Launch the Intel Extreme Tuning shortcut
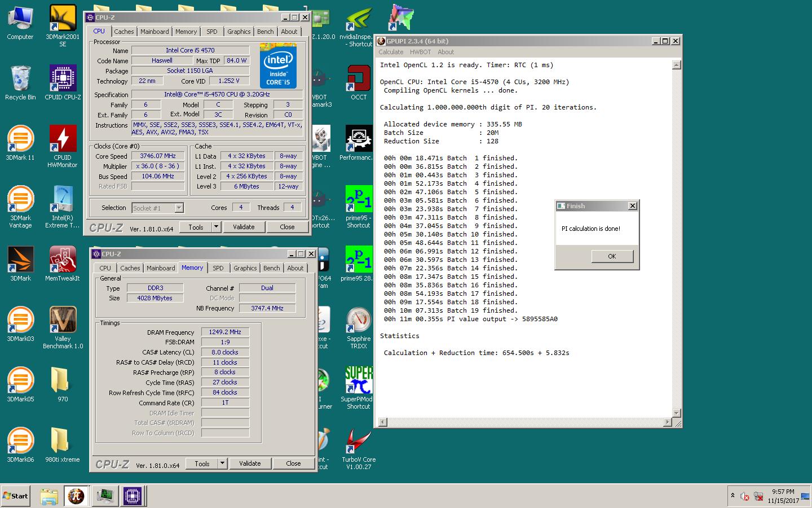Image resolution: width=812 pixels, height=508 pixels. (63, 207)
